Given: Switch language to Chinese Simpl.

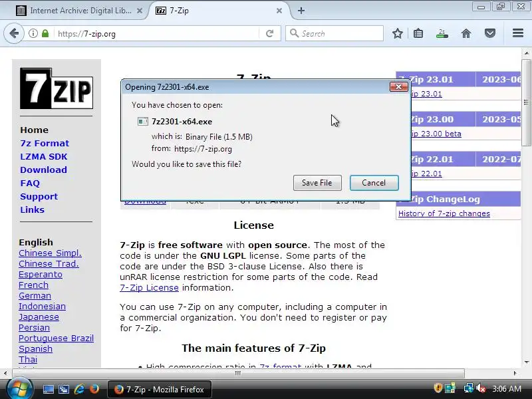Looking at the screenshot, I should pos(51,253).
